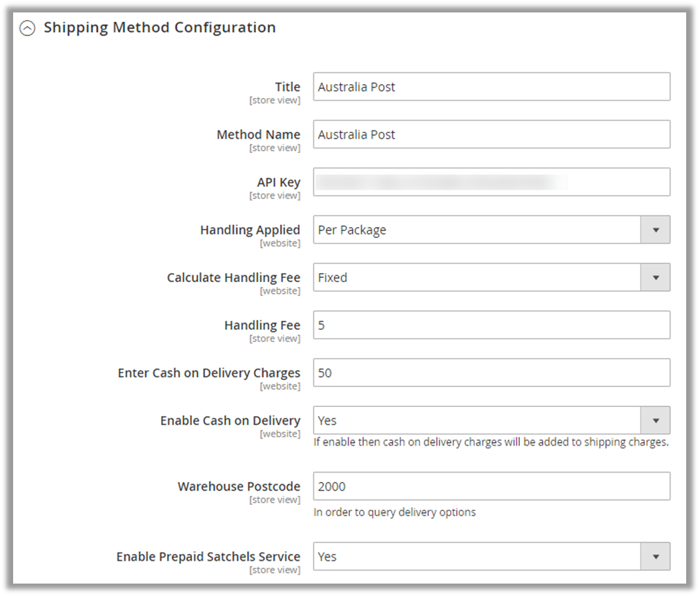700x596 pixels.
Task: Click the 'Method Name' label text
Action: (258, 135)
